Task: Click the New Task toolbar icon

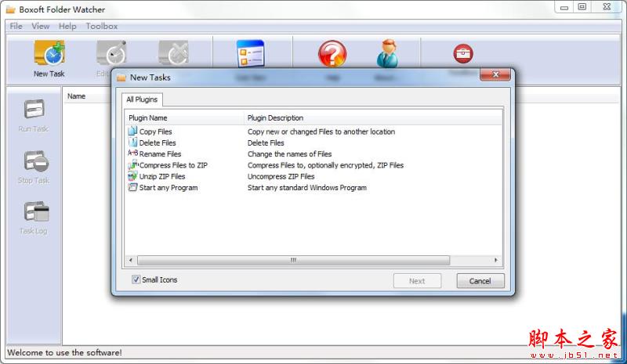Action: point(49,52)
